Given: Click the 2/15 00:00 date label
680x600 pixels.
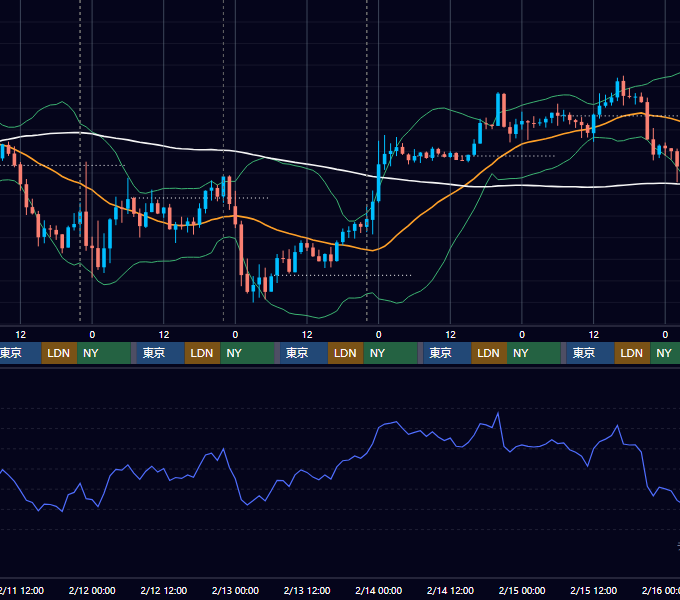Looking at the screenshot, I should (x=522, y=590).
